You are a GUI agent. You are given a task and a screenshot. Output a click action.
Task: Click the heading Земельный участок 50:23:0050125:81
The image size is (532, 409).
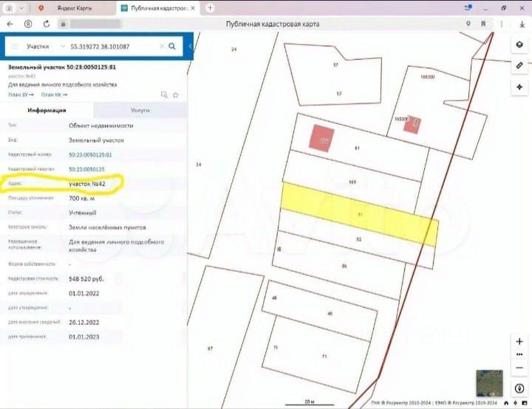click(62, 67)
